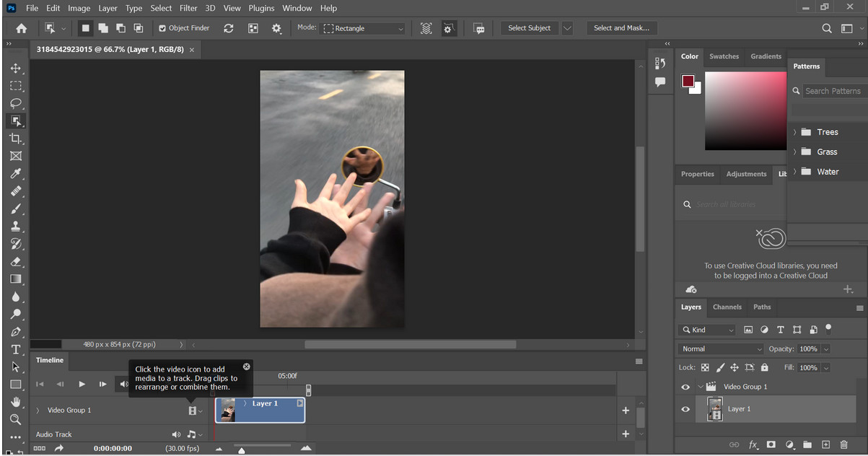Select the Spot Healing Brush tool
The image size is (868, 456).
(15, 191)
